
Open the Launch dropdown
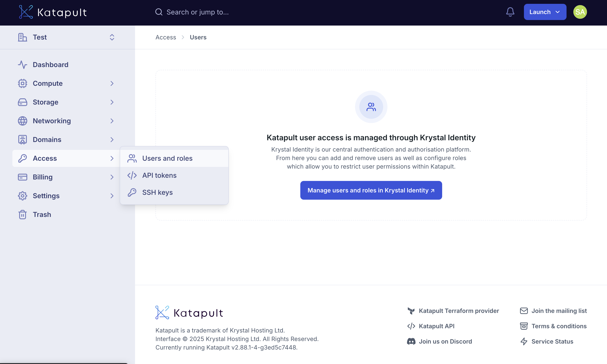(545, 12)
